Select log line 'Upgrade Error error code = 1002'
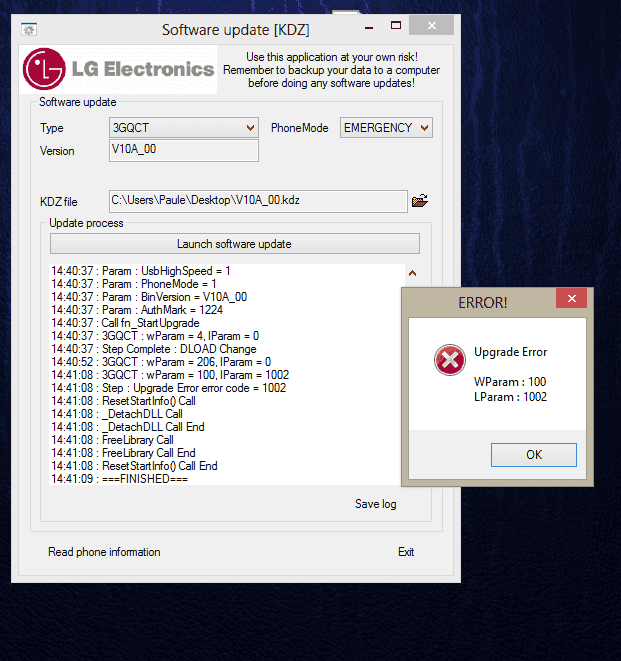The image size is (621, 661). [169, 388]
